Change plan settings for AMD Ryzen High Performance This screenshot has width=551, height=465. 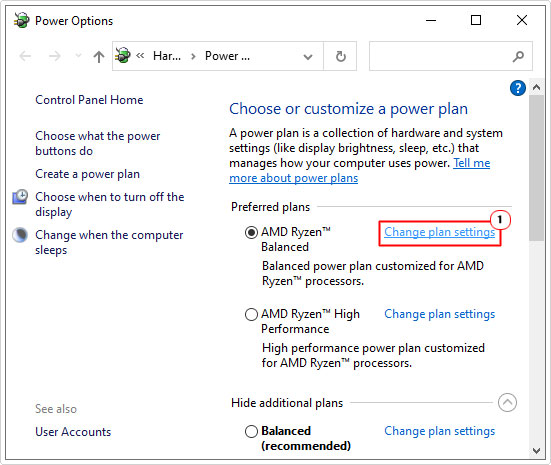(x=439, y=314)
